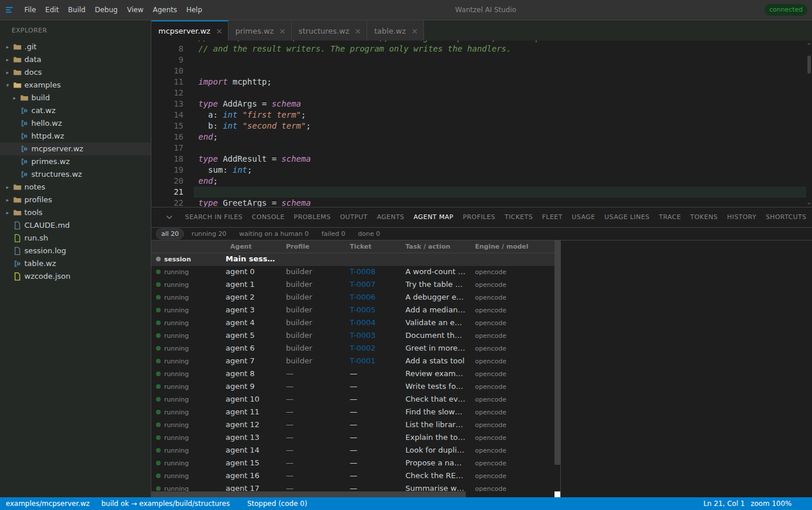
Task: Expand the build subfolder
Action: (14, 99)
